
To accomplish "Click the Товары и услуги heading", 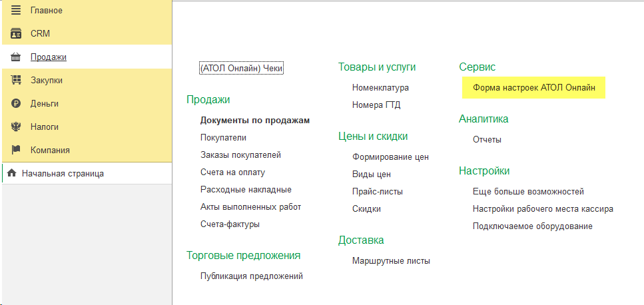I will pyautogui.click(x=377, y=67).
